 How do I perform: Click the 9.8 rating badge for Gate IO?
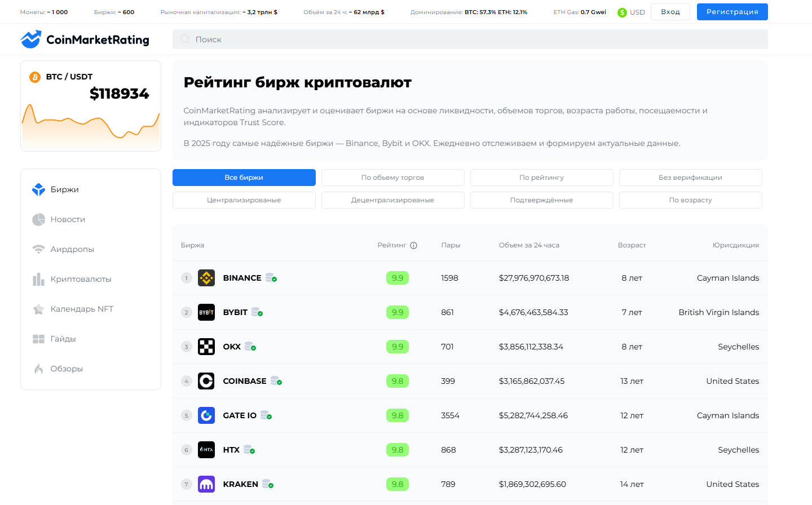tap(398, 415)
